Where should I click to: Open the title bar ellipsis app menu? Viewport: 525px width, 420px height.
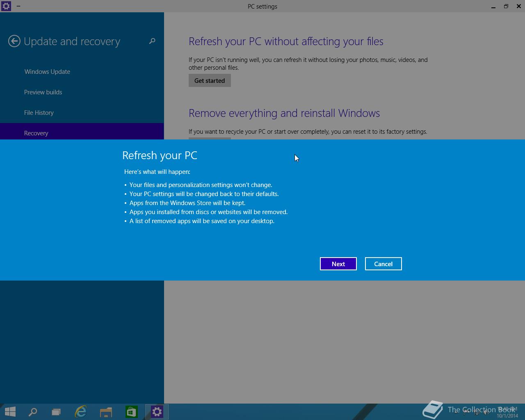click(18, 6)
